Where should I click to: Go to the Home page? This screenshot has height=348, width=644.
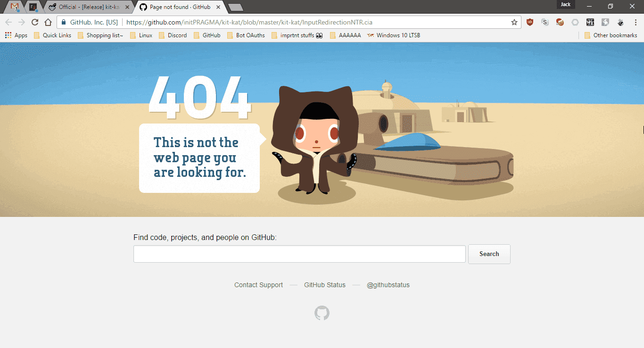point(48,22)
